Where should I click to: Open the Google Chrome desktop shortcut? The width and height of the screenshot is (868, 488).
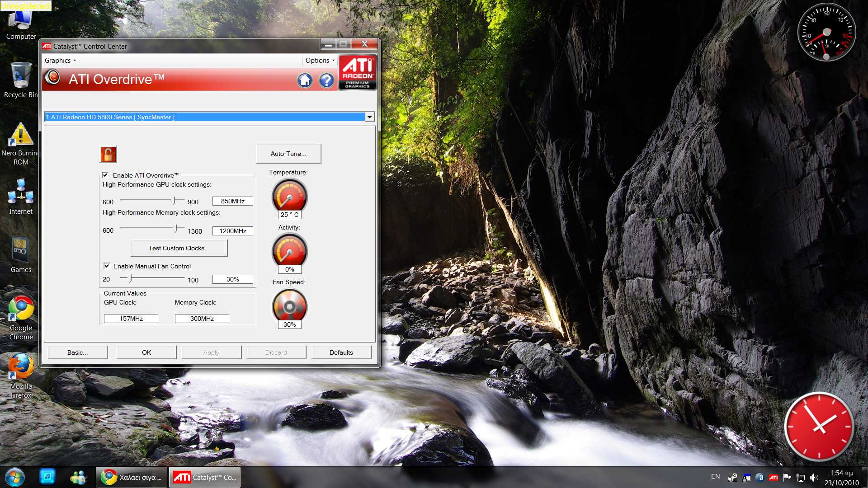pyautogui.click(x=21, y=318)
